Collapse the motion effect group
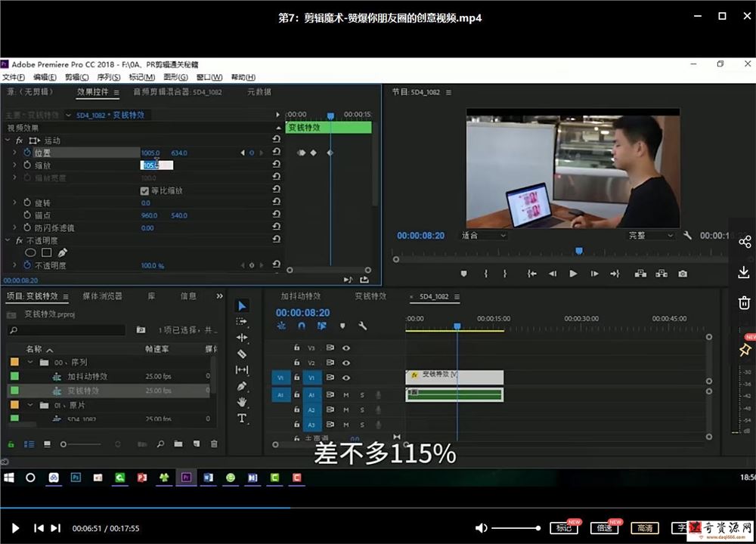The image size is (756, 544). [8, 141]
